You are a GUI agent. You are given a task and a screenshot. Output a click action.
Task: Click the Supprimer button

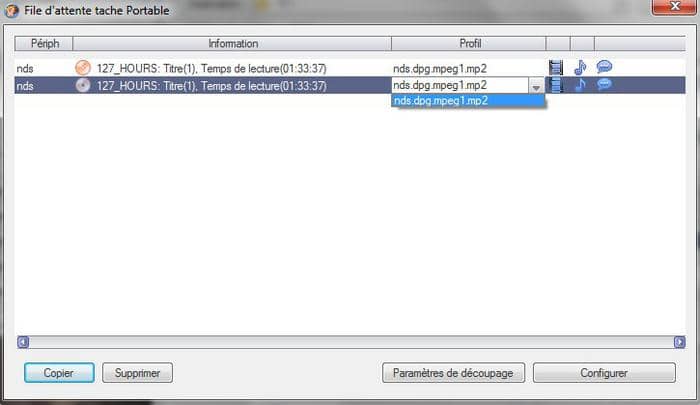click(138, 373)
